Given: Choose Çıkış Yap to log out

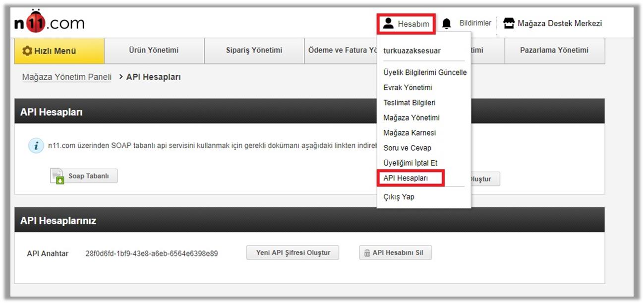Looking at the screenshot, I should (x=399, y=197).
